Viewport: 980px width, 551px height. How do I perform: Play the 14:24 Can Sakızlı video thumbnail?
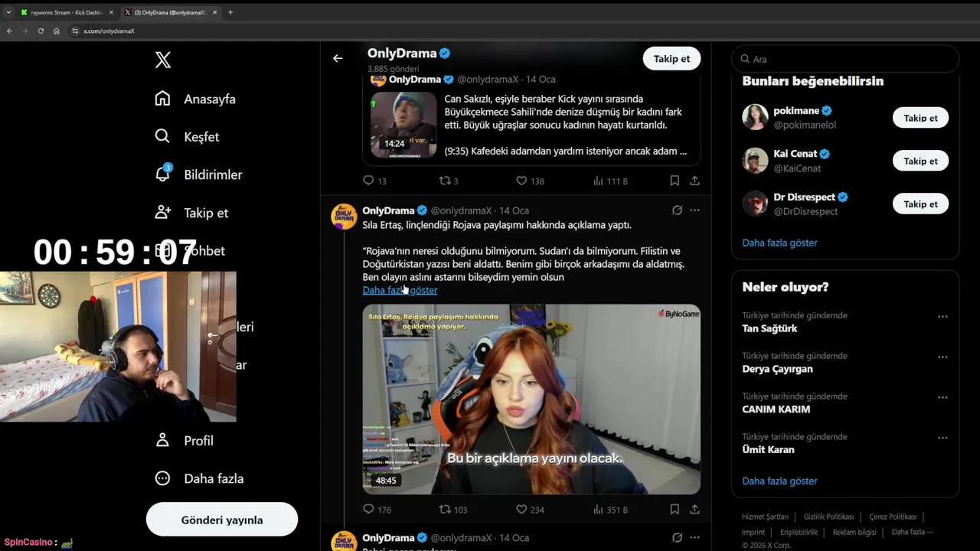pos(403,125)
